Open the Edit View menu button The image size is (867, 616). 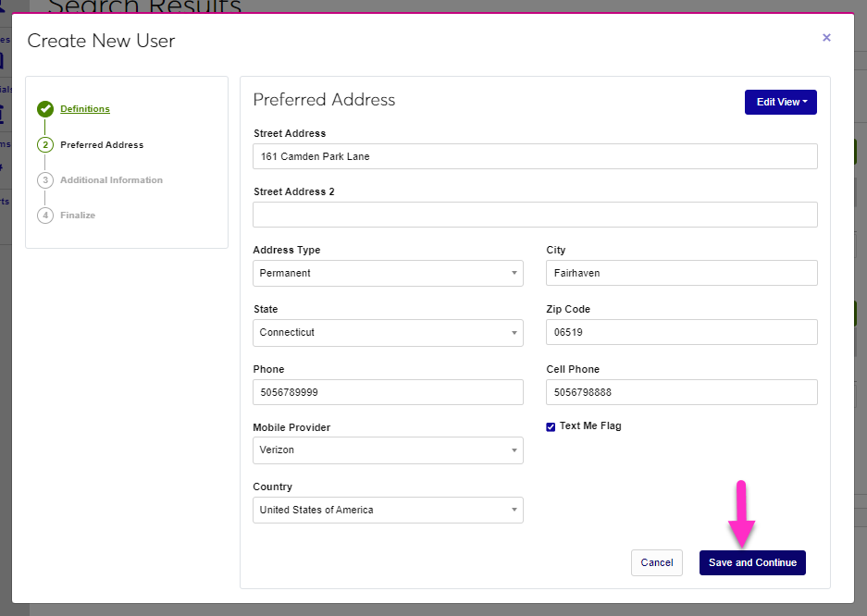(780, 102)
